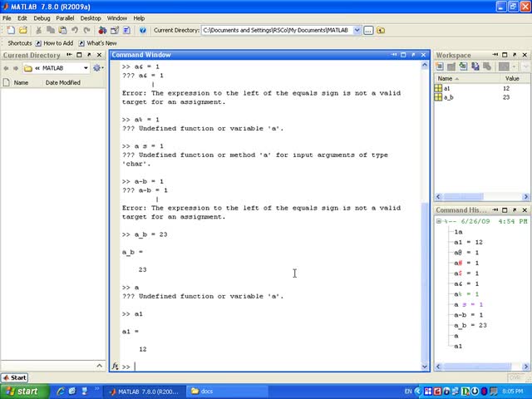The height and width of the screenshot is (399, 532).
Task: Click MATLAB 7.8.0 taskbar button
Action: (145, 392)
